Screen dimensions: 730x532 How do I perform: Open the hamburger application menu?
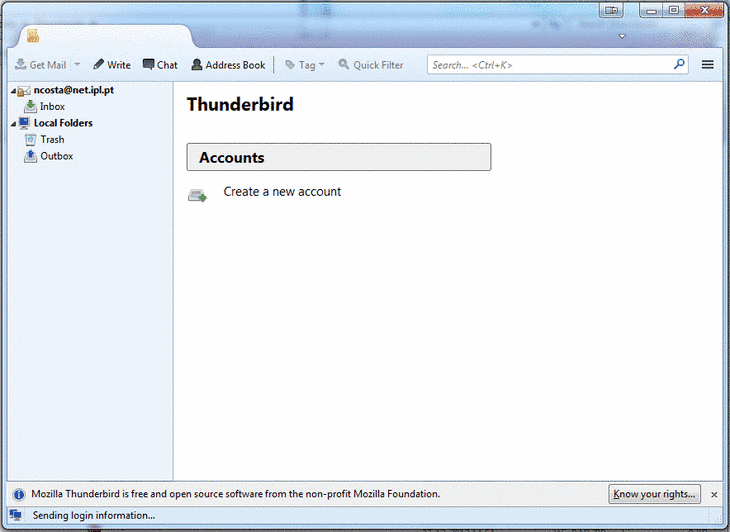coord(708,65)
